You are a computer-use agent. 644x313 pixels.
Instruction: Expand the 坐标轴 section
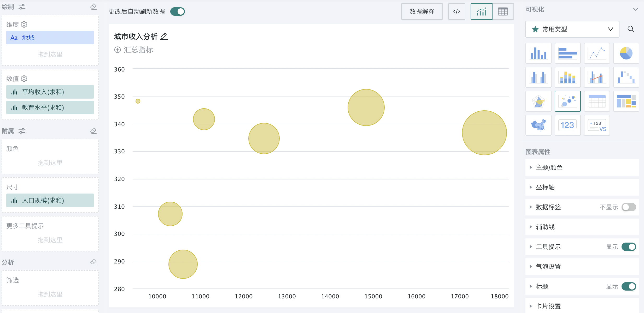tap(582, 187)
